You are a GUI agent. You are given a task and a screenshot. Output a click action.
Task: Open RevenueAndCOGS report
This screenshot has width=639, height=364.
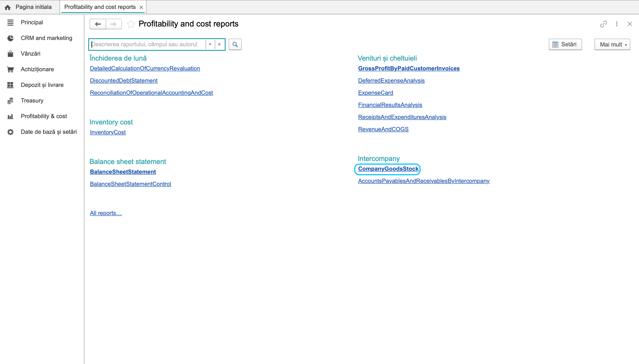coord(383,129)
